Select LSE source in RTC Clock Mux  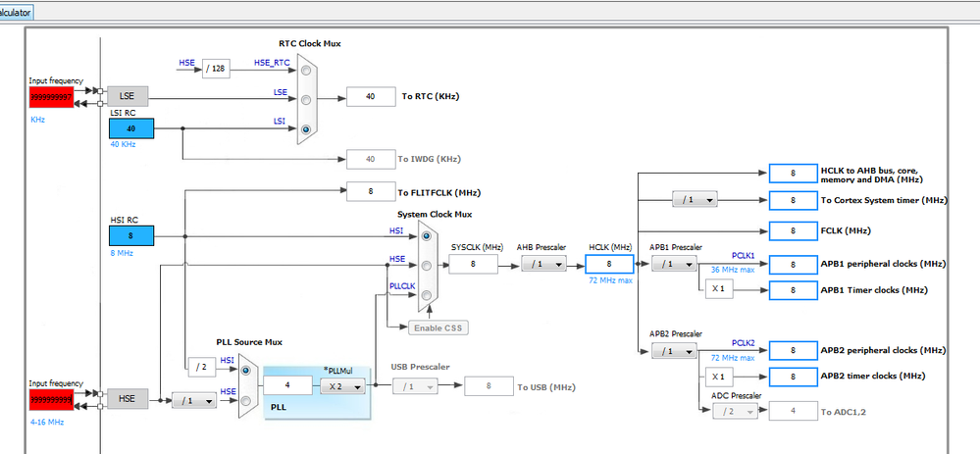coord(306,100)
